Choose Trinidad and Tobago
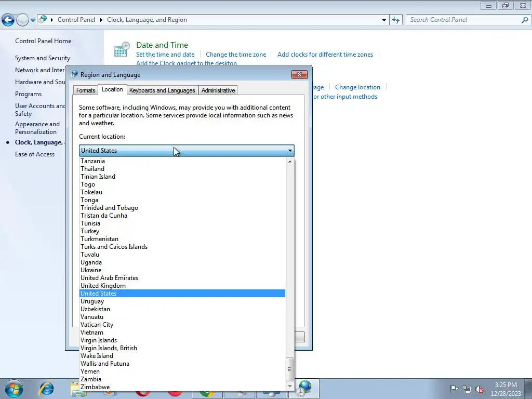The width and height of the screenshot is (532, 399). point(182,208)
